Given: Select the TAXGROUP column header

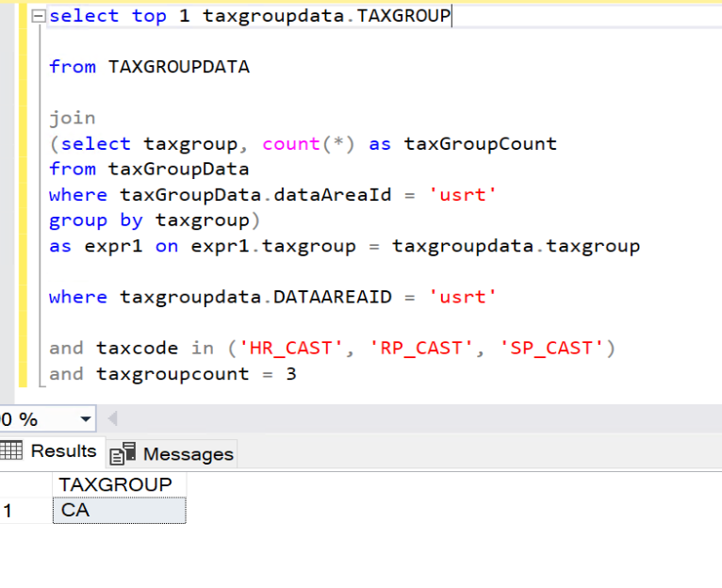Looking at the screenshot, I should (120, 484).
